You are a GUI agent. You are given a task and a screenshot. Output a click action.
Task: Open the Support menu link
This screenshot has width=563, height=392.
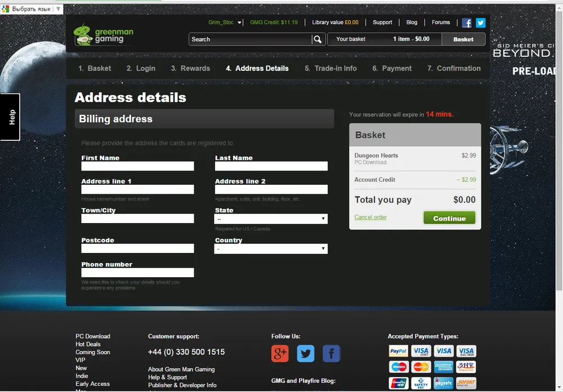pyautogui.click(x=382, y=23)
